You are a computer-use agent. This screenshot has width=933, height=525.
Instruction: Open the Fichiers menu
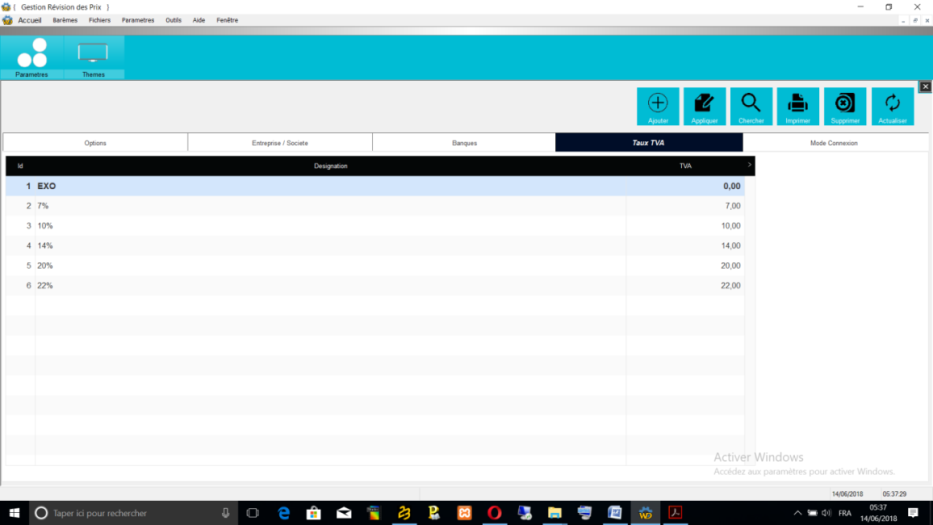[99, 20]
